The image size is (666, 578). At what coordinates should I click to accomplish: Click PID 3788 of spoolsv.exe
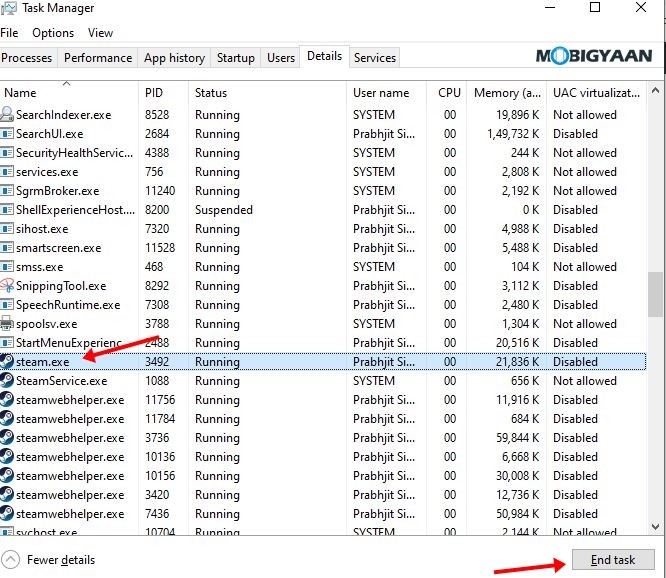157,324
